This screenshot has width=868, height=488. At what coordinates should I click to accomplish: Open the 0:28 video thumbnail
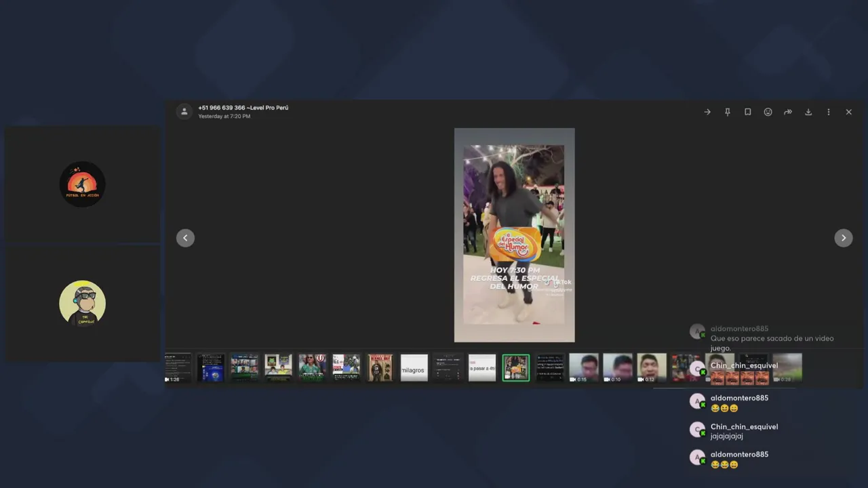(787, 368)
